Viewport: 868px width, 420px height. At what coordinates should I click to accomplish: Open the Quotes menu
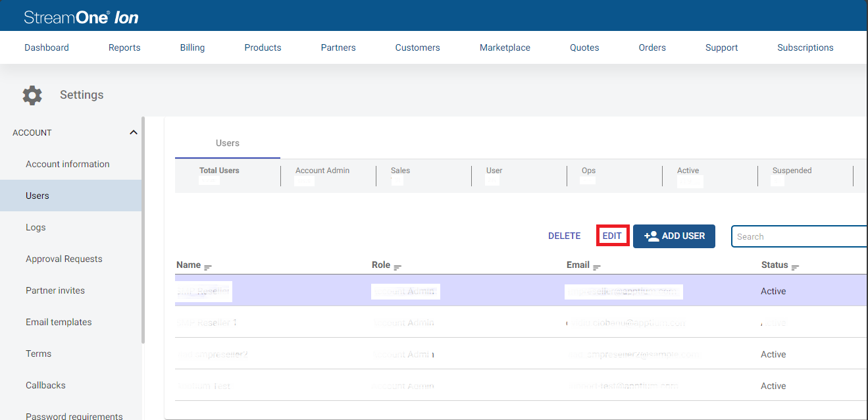tap(584, 47)
